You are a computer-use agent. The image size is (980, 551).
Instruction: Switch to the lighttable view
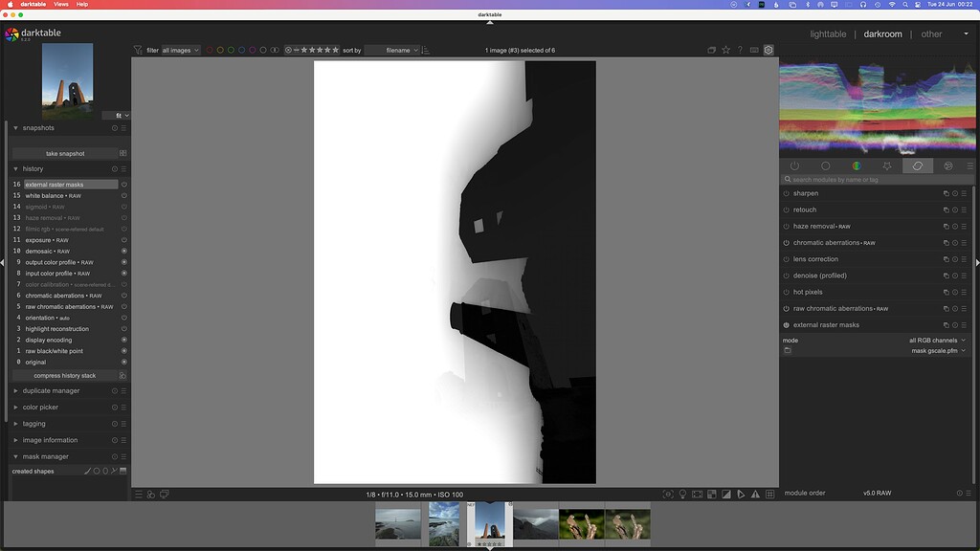point(827,33)
